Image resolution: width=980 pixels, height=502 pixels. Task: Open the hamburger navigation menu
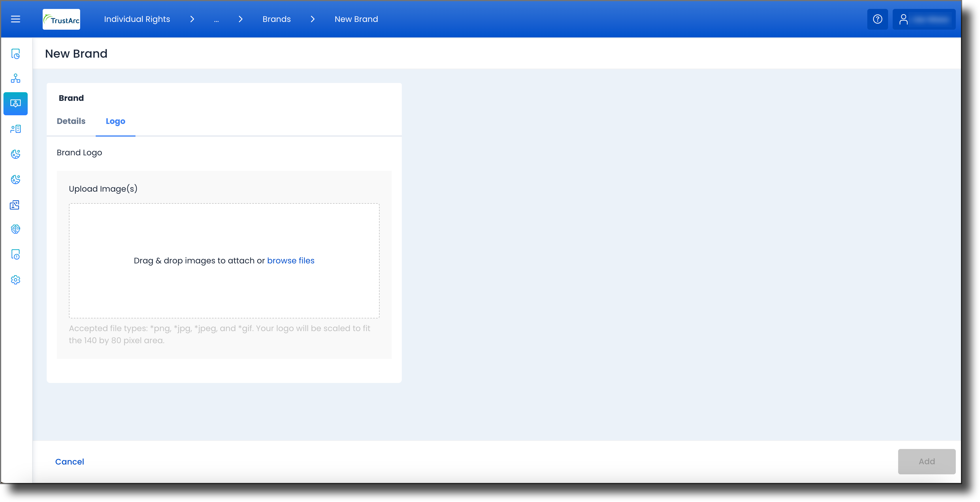pos(16,19)
